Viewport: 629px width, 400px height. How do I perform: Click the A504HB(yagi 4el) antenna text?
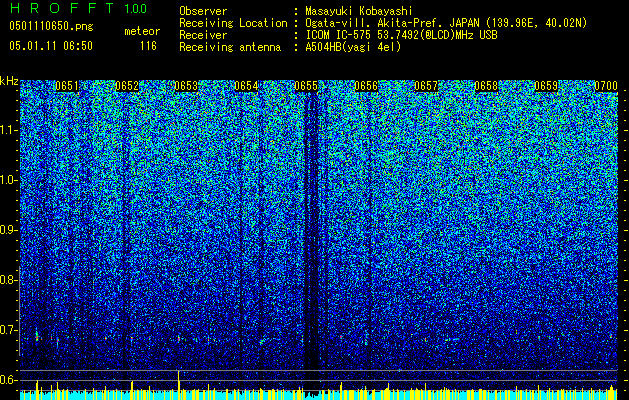tap(353, 47)
